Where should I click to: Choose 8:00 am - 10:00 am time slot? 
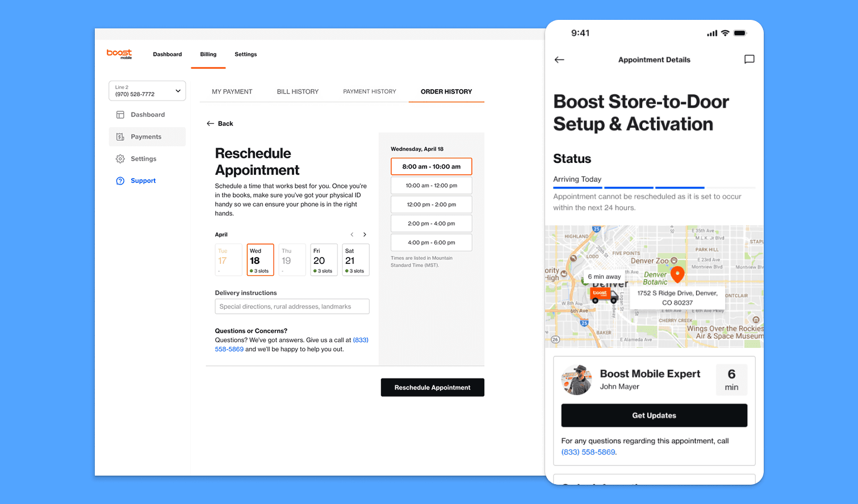click(432, 167)
